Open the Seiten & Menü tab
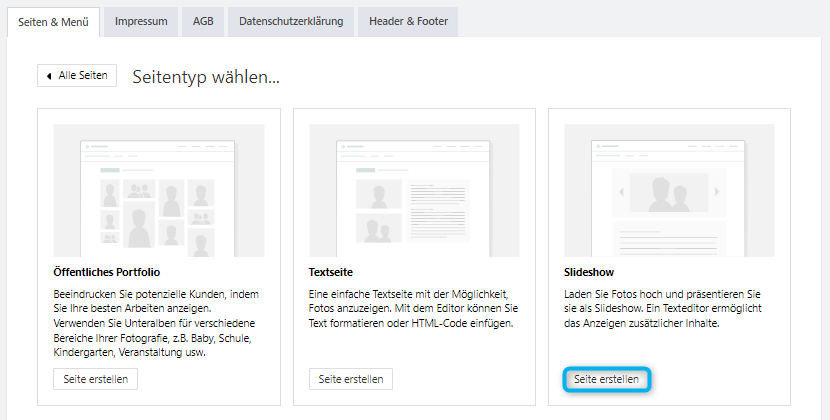This screenshot has height=420, width=830. 53,22
